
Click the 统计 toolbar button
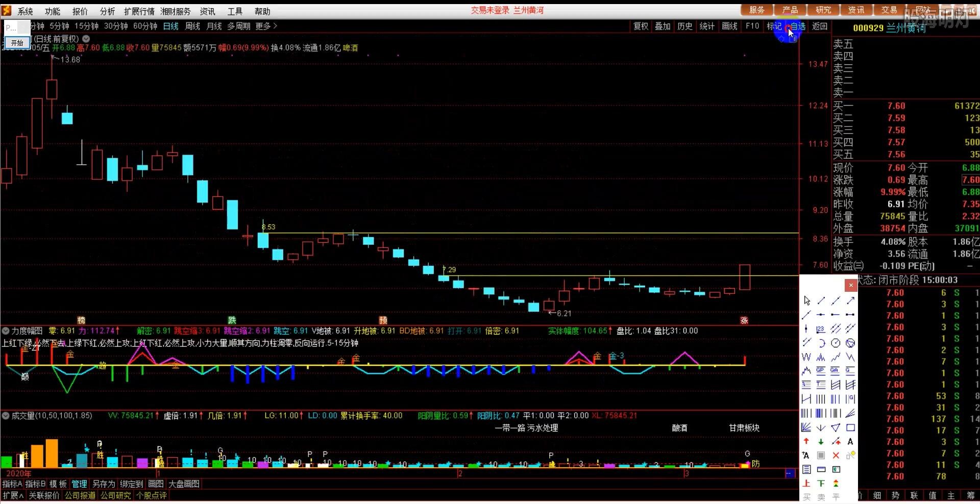point(707,26)
